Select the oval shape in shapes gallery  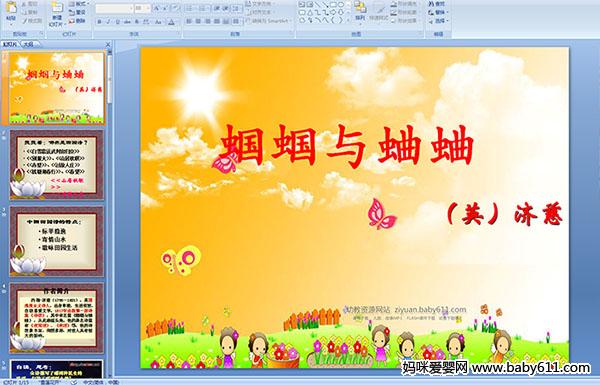point(341,4)
